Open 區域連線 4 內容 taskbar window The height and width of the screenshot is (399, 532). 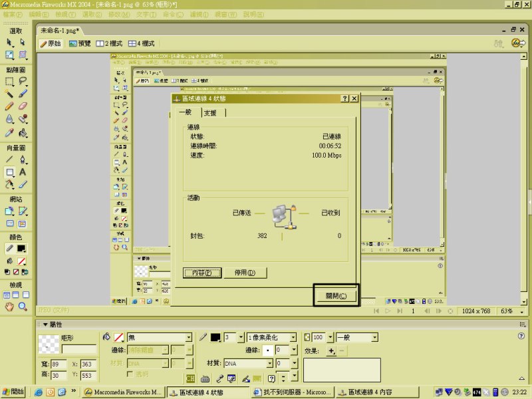[x=377, y=392]
